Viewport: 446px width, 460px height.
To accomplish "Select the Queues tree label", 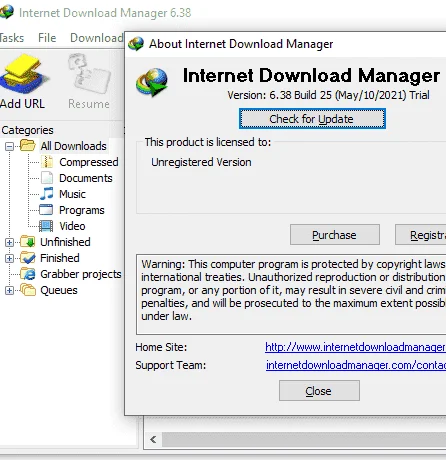I will coord(59,290).
